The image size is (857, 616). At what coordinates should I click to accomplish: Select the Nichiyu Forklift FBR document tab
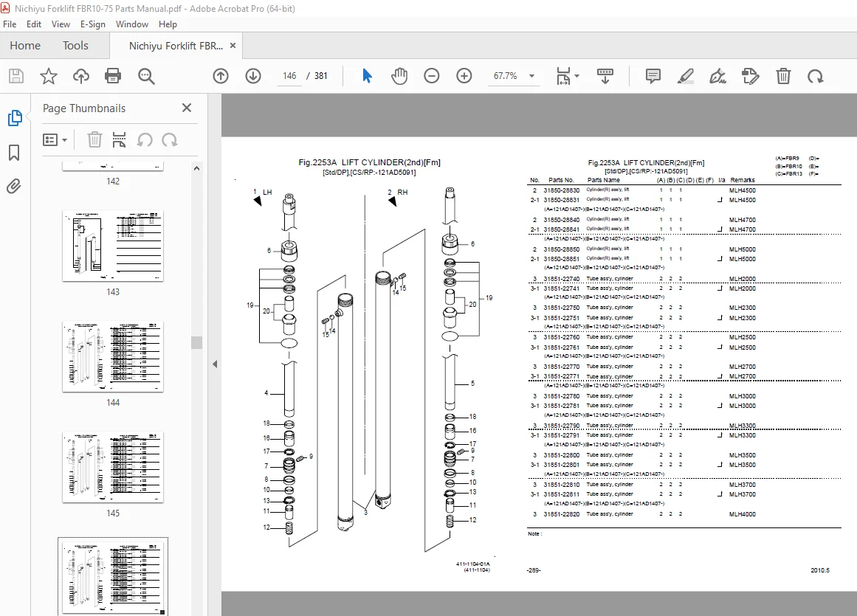coord(176,46)
